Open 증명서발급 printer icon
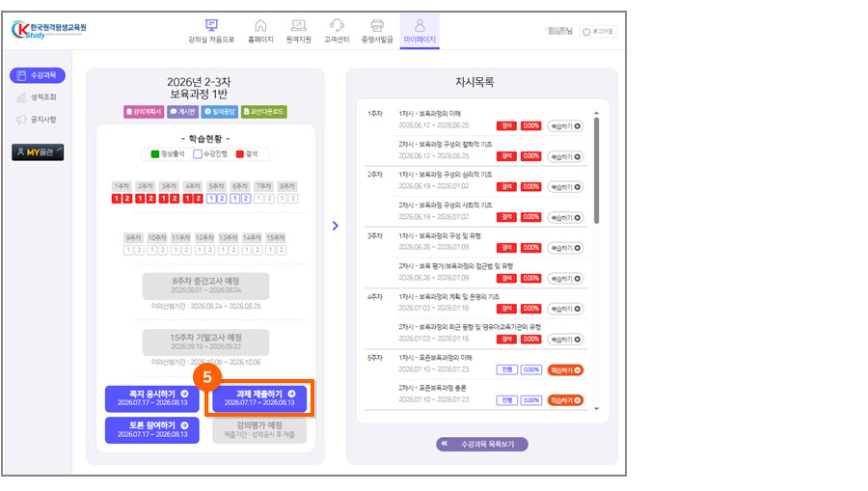The image size is (868, 491). [377, 31]
